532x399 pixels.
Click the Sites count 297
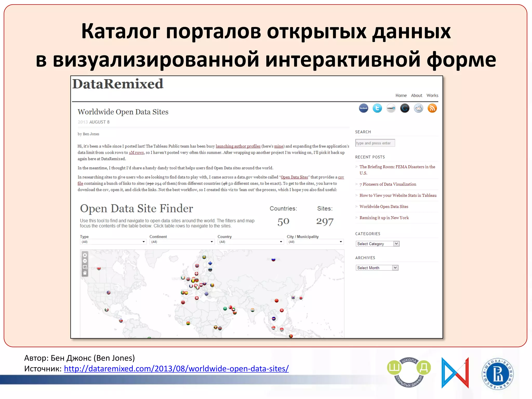point(325,222)
